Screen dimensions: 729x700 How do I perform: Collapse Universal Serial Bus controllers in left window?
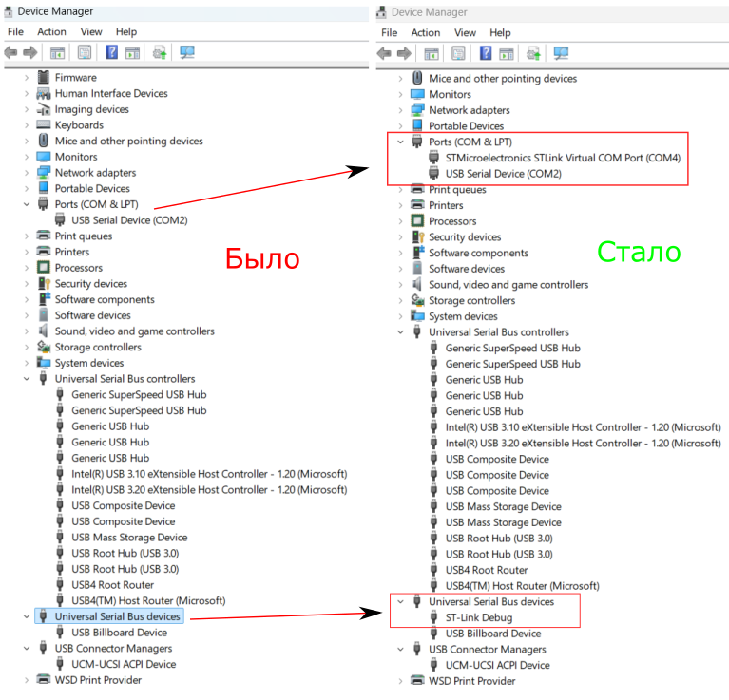click(27, 379)
